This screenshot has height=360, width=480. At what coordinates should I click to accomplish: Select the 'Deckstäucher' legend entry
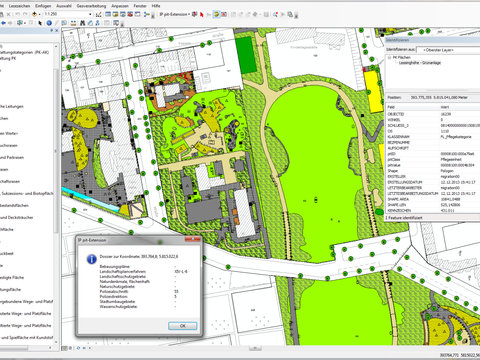(17, 217)
